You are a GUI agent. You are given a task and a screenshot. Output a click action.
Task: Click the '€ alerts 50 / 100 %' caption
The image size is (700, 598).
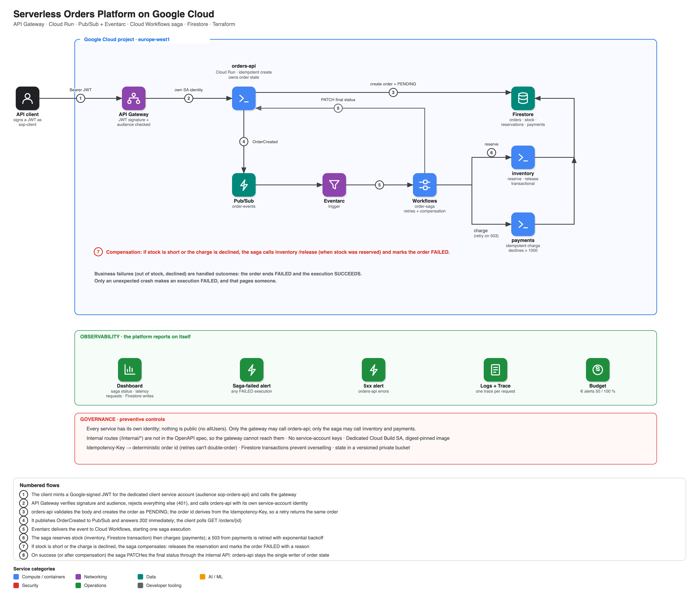tap(597, 391)
